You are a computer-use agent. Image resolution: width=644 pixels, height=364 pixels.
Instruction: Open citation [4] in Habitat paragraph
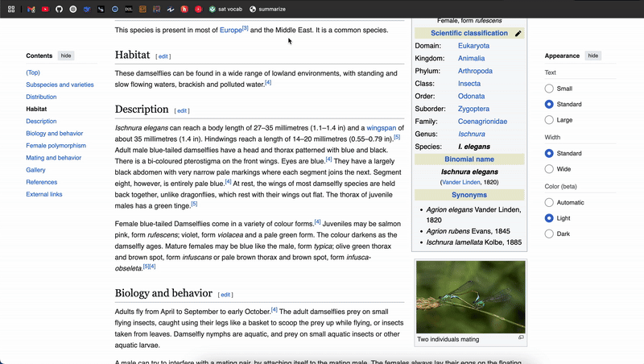(268, 83)
